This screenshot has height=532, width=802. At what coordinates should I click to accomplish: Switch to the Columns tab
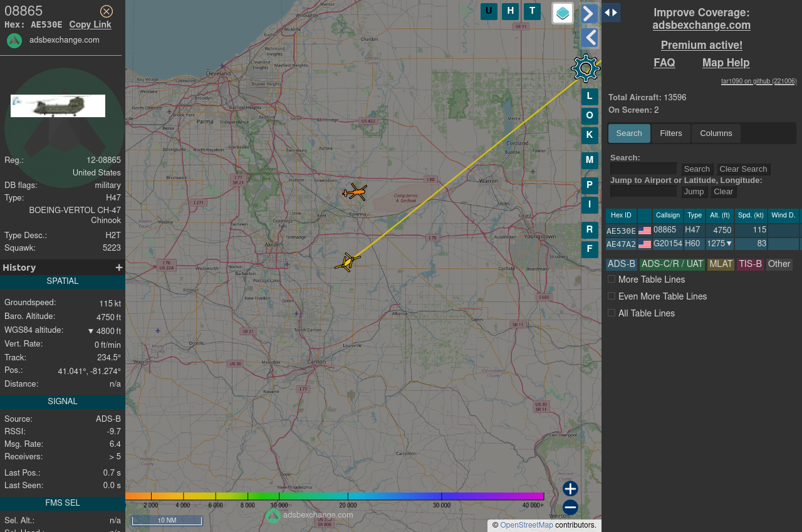point(716,133)
